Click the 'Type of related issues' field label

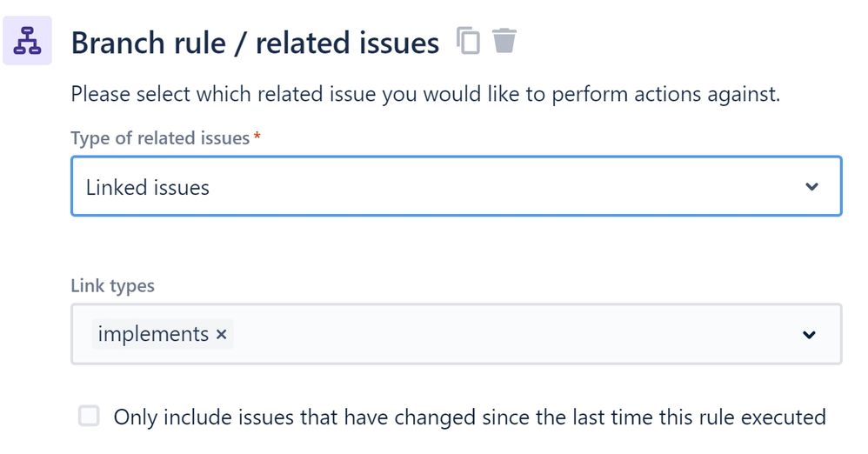tap(160, 138)
